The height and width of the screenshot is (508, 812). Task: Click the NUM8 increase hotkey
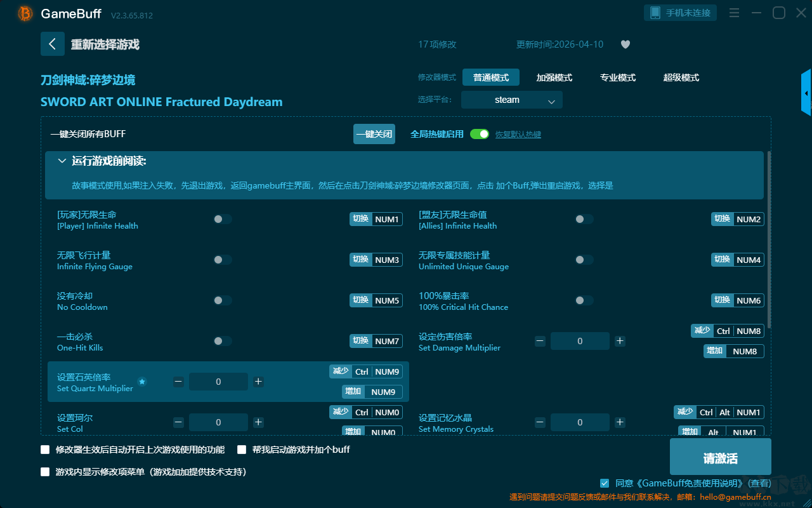pos(734,351)
